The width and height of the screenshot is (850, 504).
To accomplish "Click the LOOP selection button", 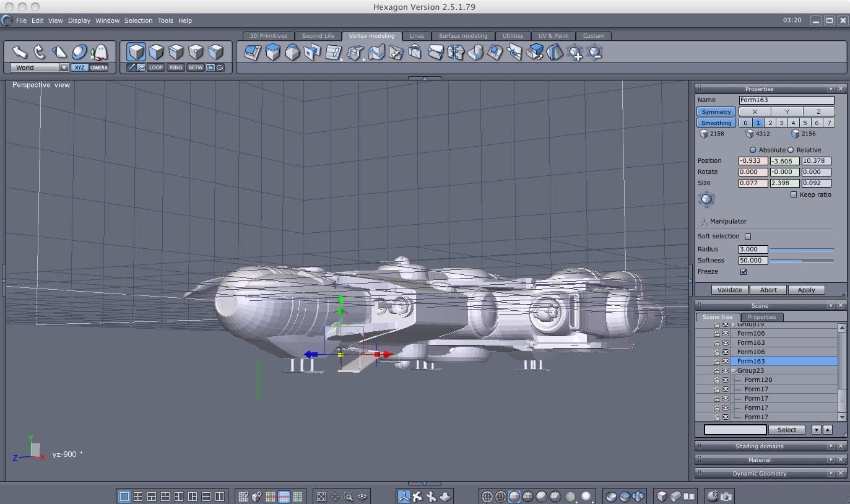I will [x=156, y=67].
